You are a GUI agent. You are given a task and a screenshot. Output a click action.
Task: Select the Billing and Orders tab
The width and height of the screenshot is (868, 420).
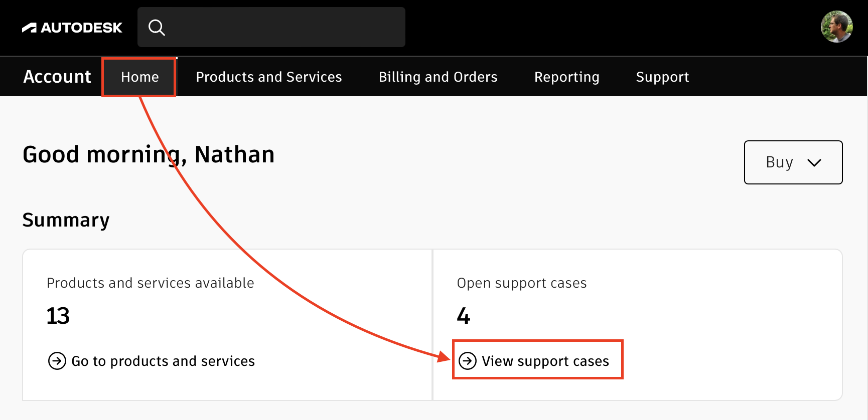438,77
